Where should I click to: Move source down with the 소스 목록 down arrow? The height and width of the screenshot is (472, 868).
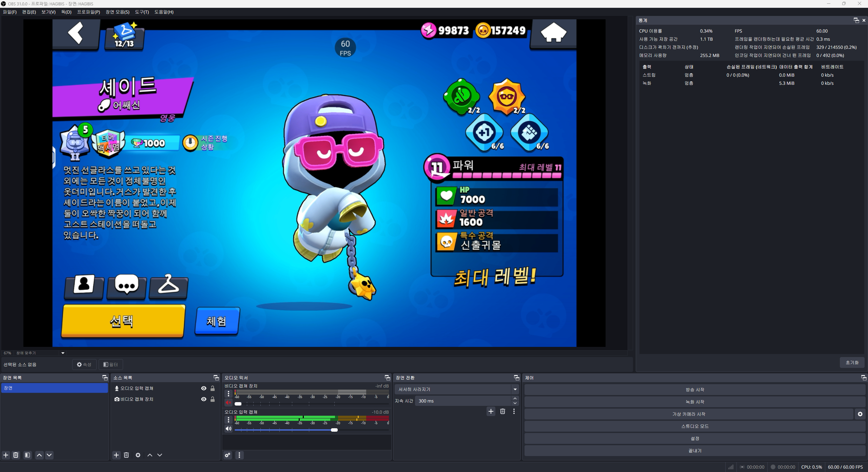coord(160,455)
